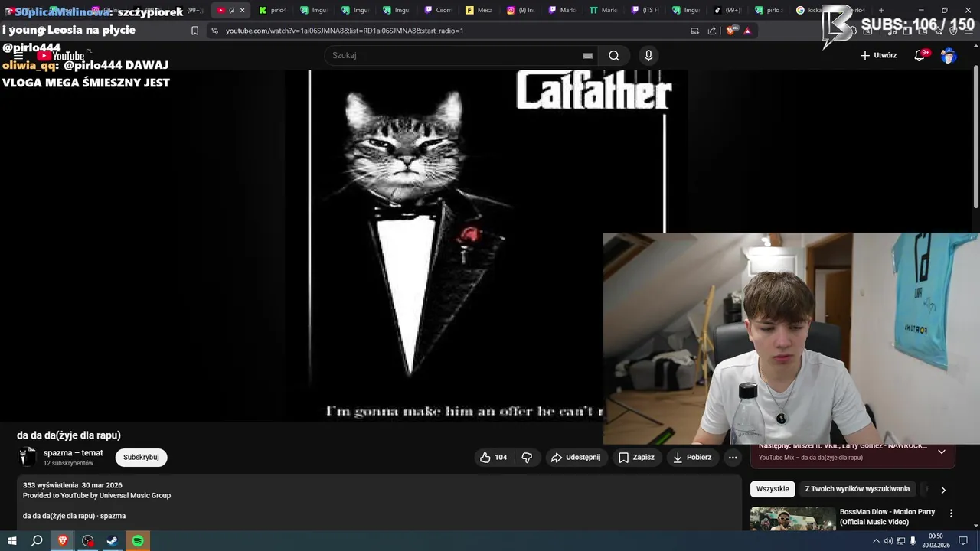Switch to the Ciiom tab

coord(438,10)
